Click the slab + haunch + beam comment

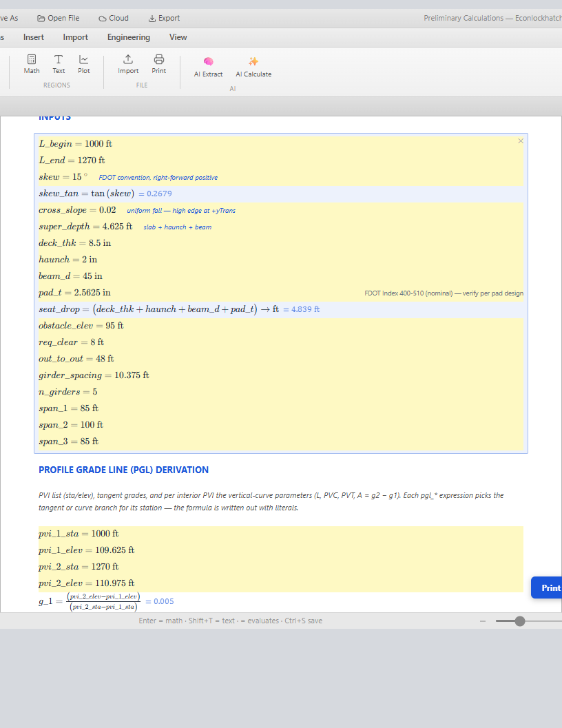coord(178,227)
